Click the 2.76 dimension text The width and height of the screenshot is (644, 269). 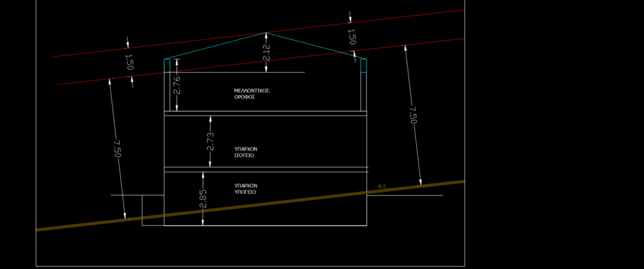click(177, 85)
